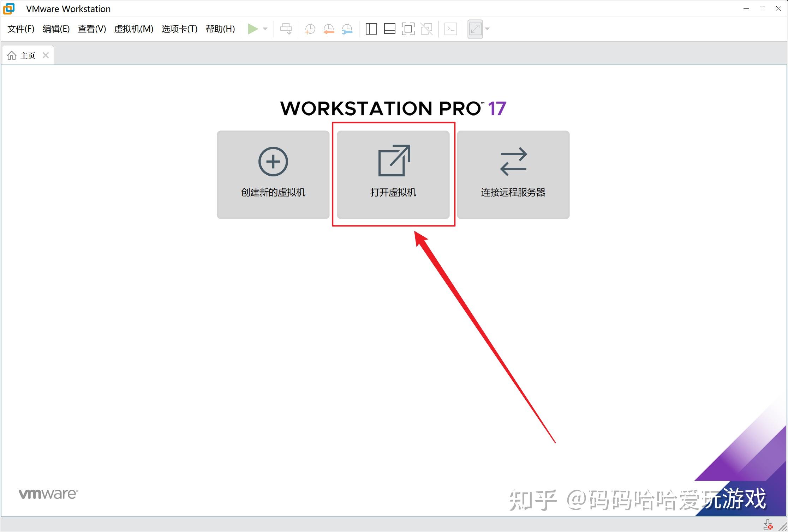Click 打开虚拟机 to open a virtual machine
This screenshot has width=788, height=532.
[x=393, y=175]
